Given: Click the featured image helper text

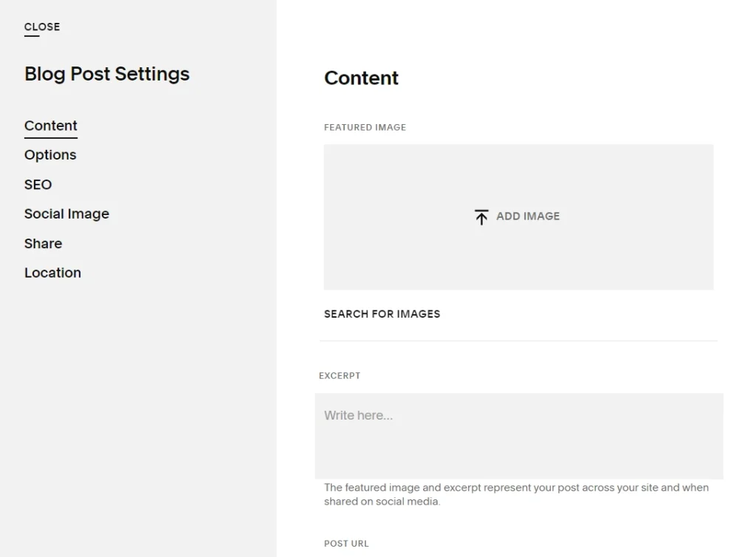Looking at the screenshot, I should 516,494.
